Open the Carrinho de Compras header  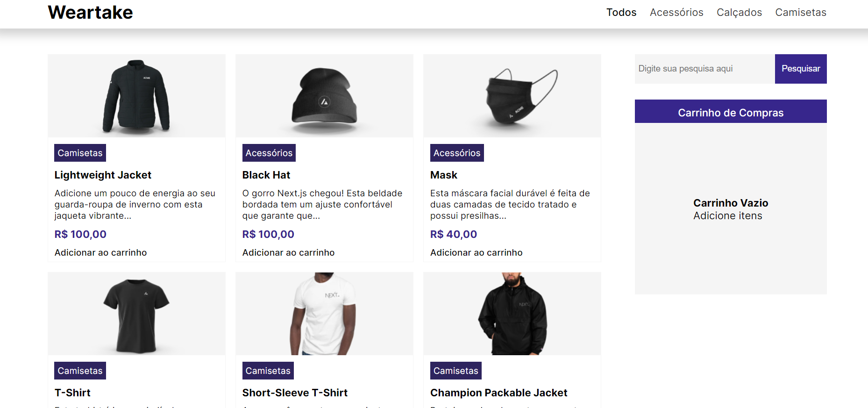pos(730,112)
